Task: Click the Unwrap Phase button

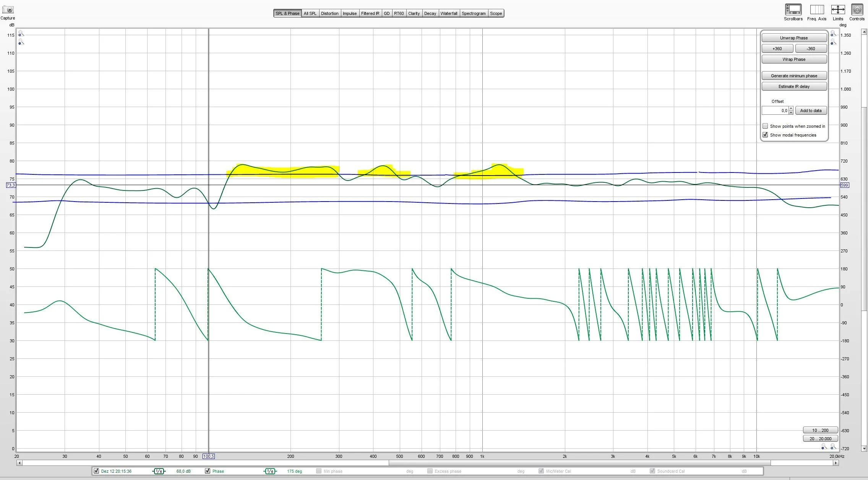Action: coord(794,38)
